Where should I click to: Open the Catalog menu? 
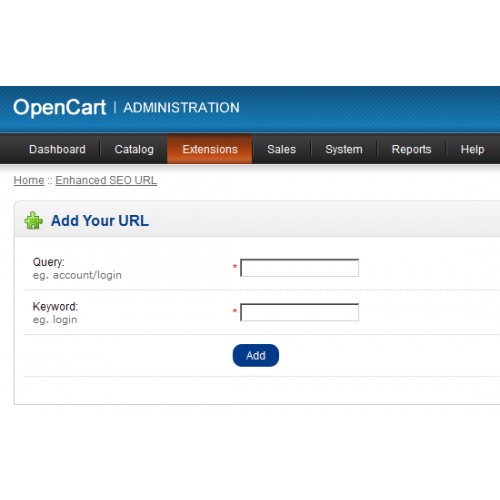134,149
